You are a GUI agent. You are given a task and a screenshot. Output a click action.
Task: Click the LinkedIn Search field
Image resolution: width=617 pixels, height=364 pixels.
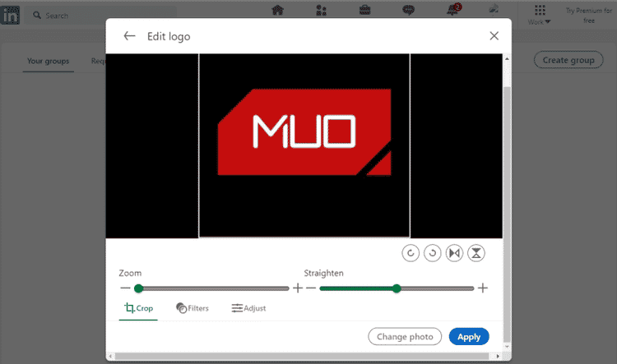pyautogui.click(x=101, y=16)
